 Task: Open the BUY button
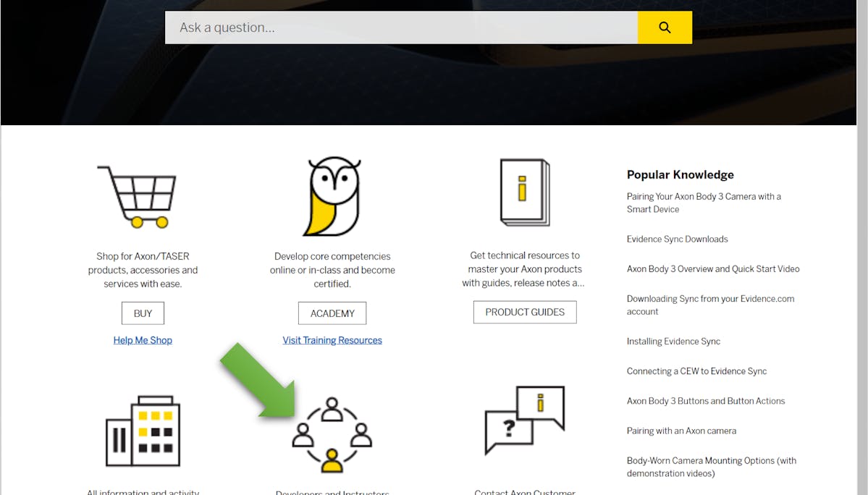click(143, 313)
